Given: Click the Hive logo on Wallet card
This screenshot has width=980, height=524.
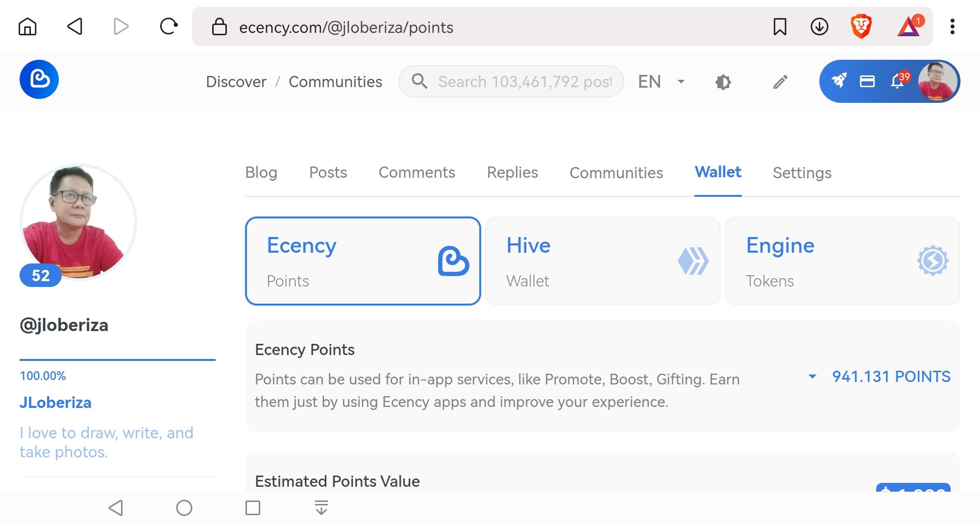Looking at the screenshot, I should pyautogui.click(x=693, y=261).
